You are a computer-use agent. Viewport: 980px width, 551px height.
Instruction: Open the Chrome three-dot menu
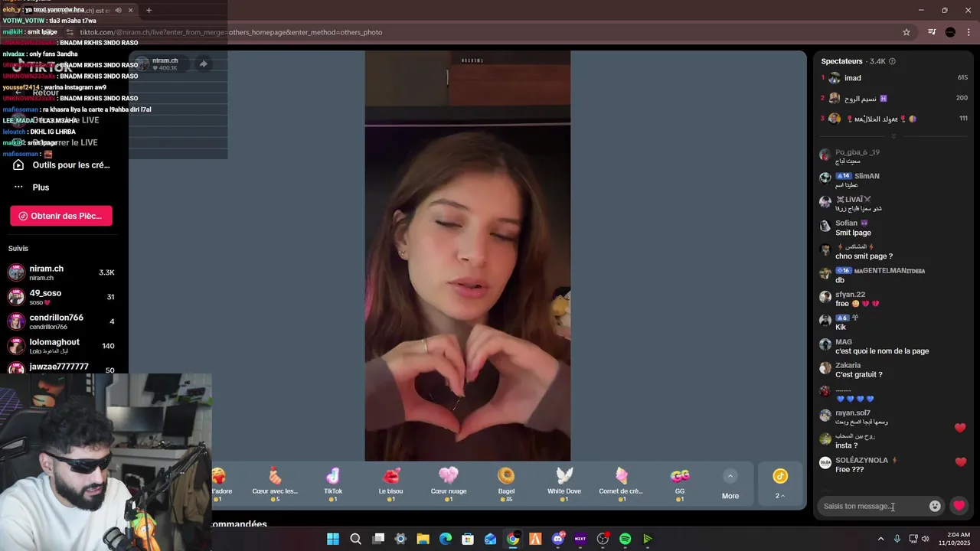tap(969, 32)
